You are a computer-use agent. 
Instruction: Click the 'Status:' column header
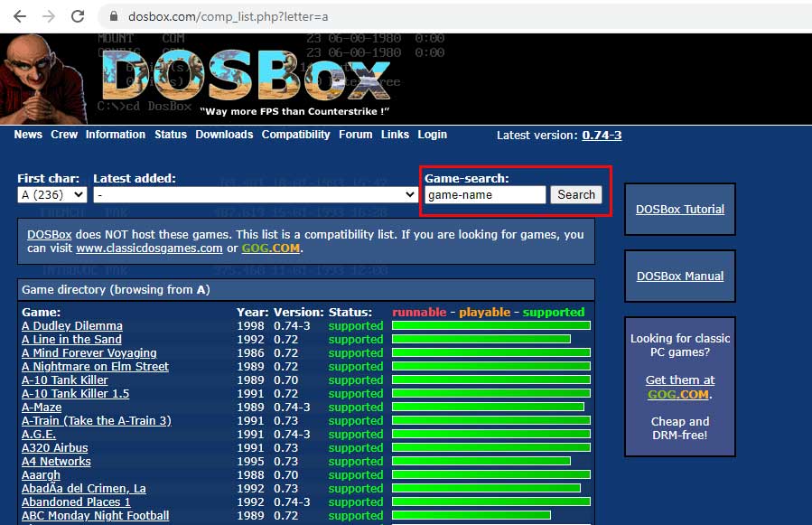[350, 312]
